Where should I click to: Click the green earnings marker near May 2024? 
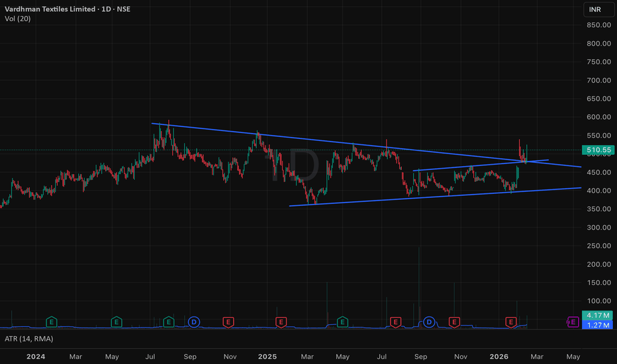(116, 322)
